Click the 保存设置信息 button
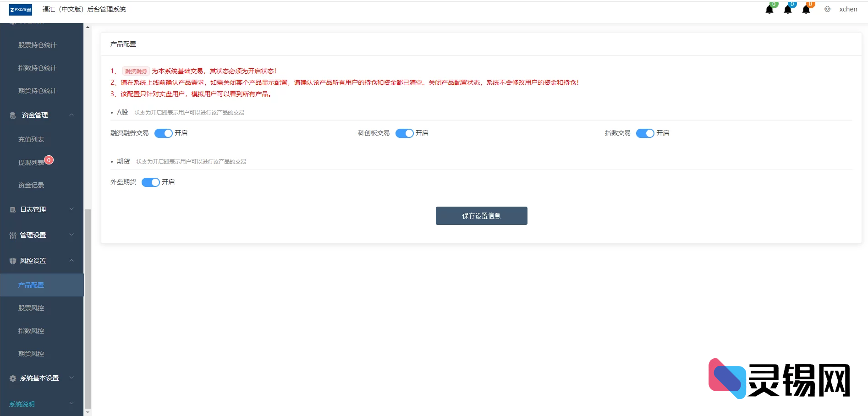 pos(481,216)
